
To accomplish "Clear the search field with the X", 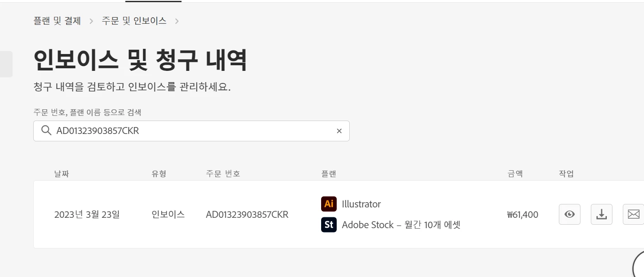I will click(339, 131).
